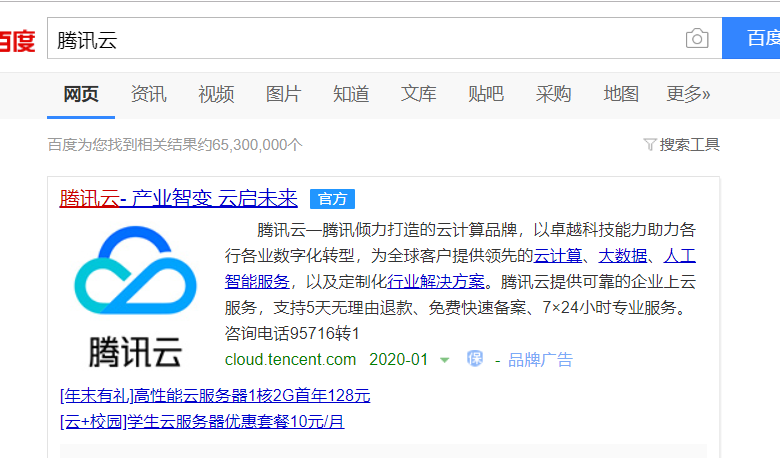Open the 大数据 link
The height and width of the screenshot is (458, 780).
[623, 256]
